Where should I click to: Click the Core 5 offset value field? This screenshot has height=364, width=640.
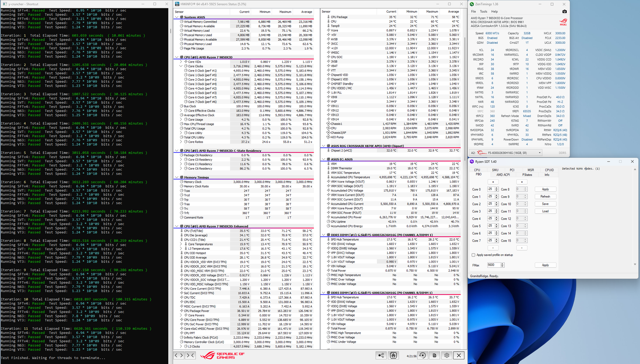491,226
